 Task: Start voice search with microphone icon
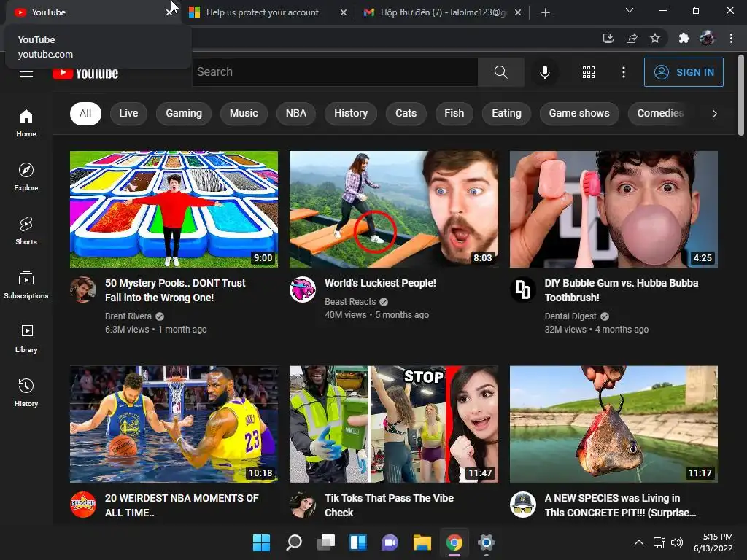tap(544, 72)
